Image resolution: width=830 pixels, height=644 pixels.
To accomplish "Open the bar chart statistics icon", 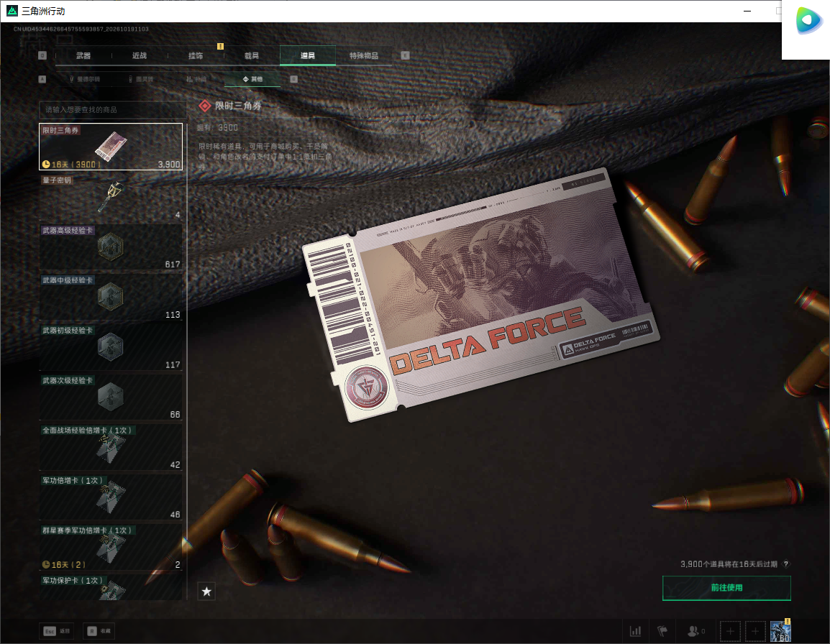I will 635,631.
